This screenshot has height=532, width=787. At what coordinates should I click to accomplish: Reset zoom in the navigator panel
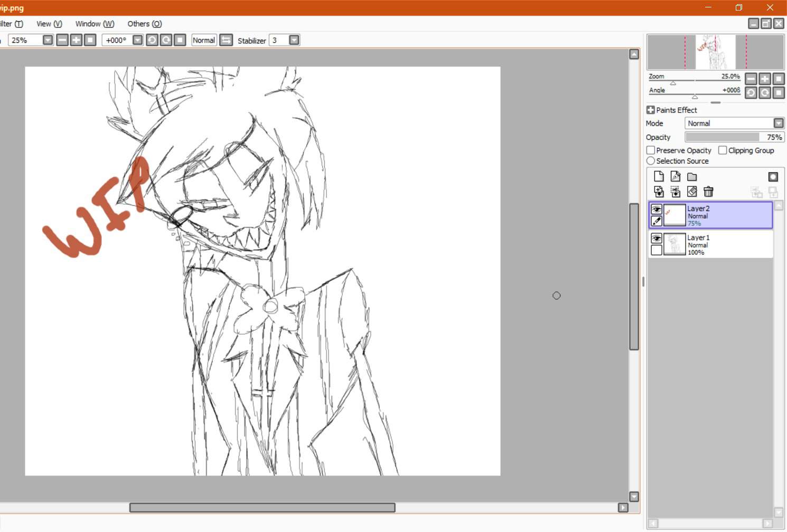pyautogui.click(x=778, y=79)
